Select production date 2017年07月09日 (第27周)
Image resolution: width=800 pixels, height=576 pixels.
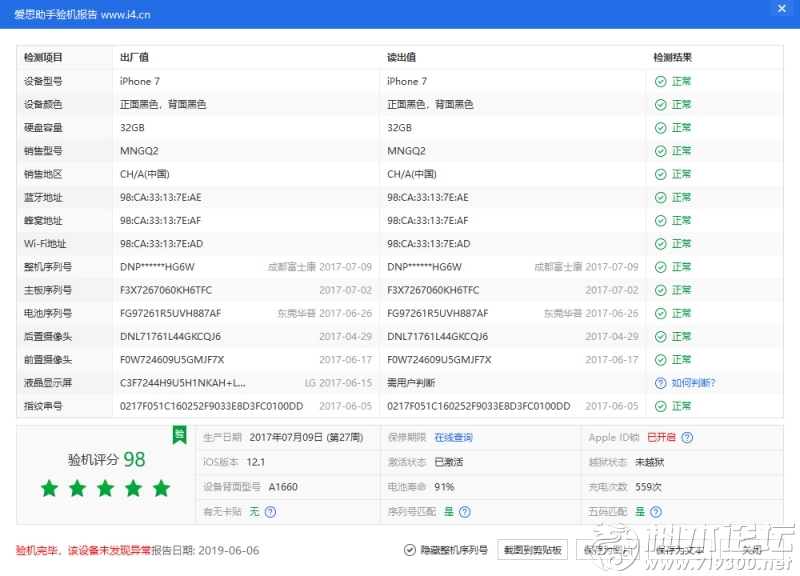pyautogui.click(x=306, y=438)
